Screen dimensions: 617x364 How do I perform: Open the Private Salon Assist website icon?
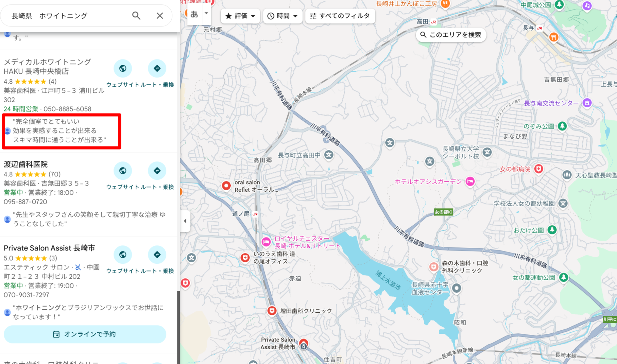tap(123, 255)
